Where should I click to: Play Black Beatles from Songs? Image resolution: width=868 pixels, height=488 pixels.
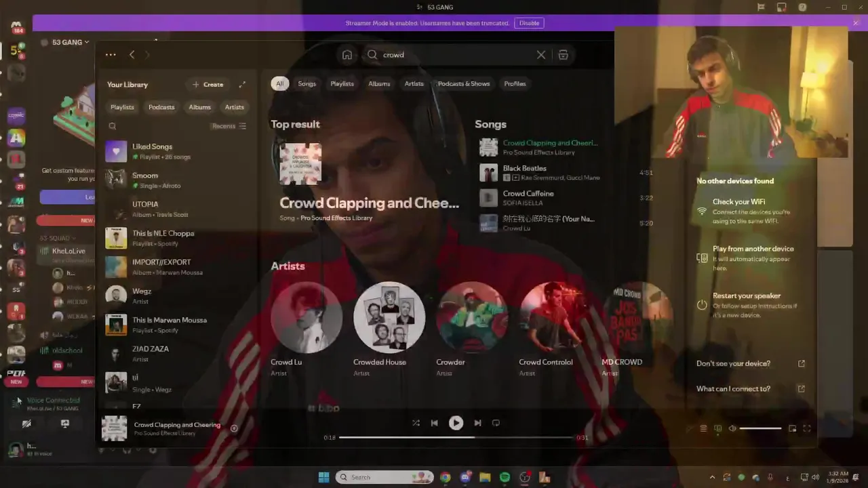[x=566, y=173]
